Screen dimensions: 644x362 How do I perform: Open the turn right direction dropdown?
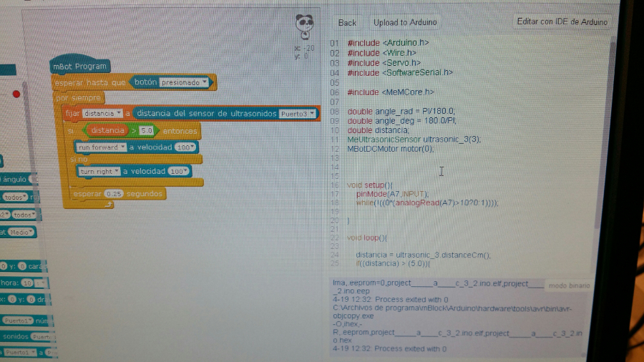click(x=99, y=171)
